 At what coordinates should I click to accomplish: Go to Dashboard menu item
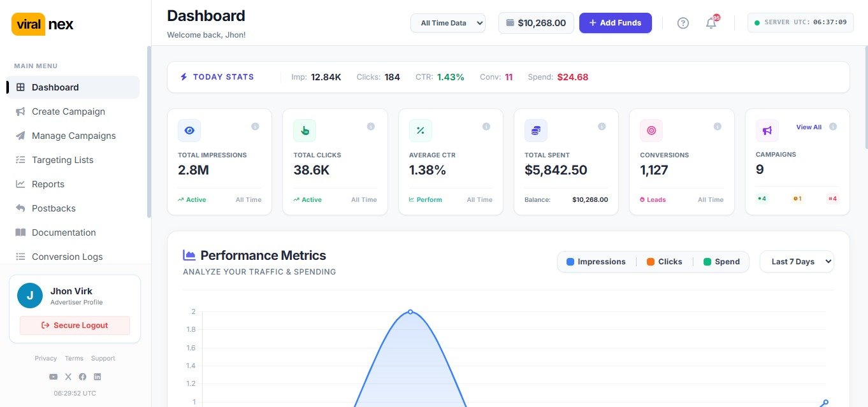coord(73,87)
